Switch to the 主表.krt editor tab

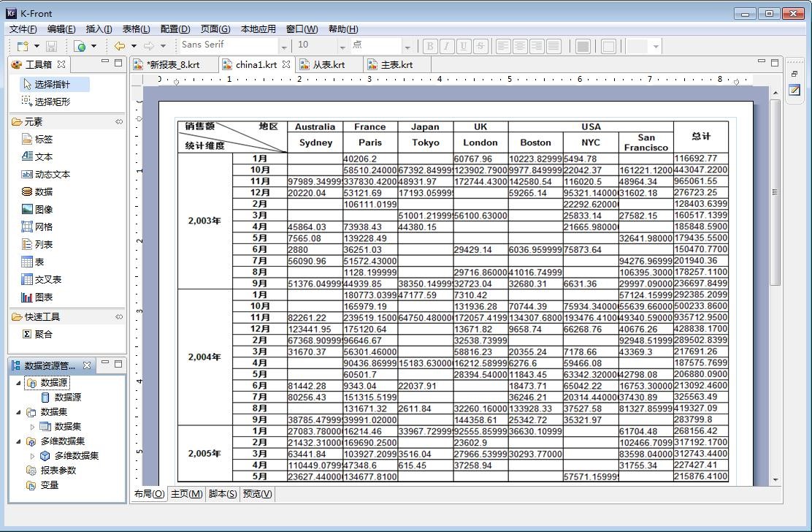[396, 64]
